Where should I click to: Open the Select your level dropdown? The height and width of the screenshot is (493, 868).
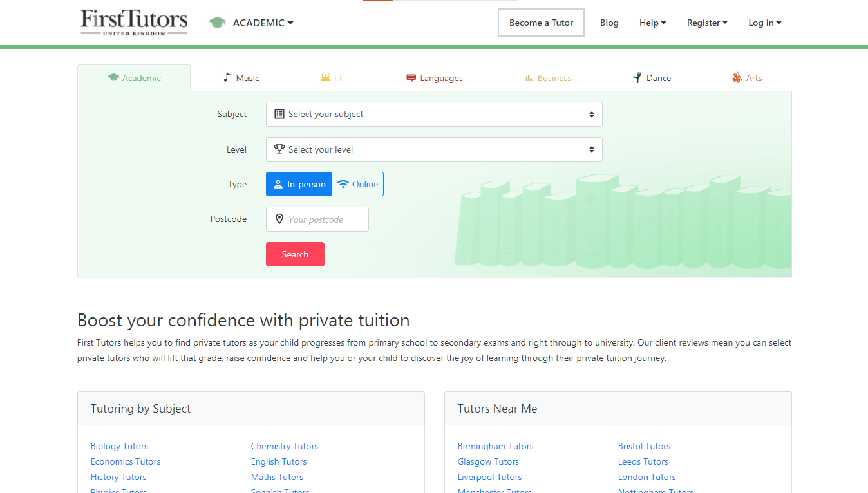(x=434, y=149)
